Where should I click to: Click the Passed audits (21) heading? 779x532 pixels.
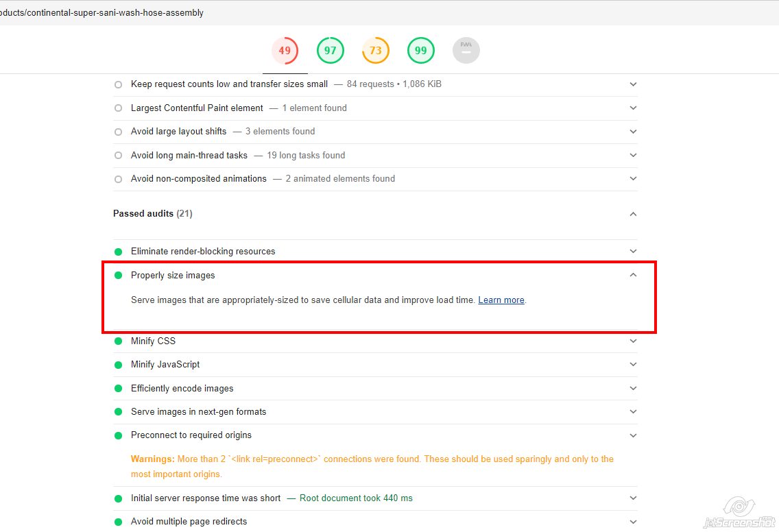point(152,214)
